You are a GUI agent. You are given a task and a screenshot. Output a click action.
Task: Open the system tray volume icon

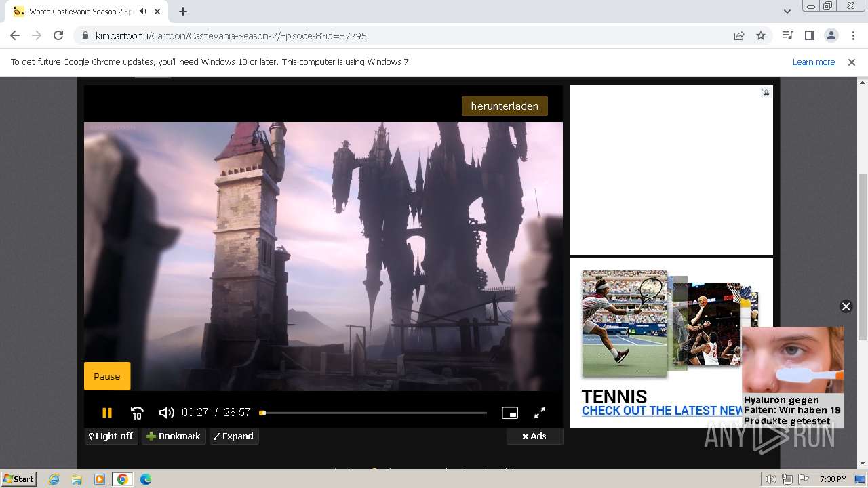[771, 479]
